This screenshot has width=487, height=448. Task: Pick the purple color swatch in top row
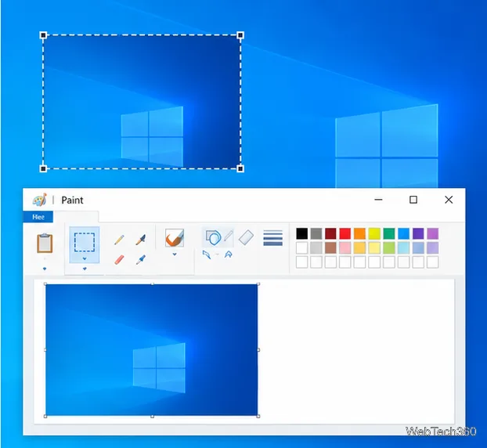tap(433, 233)
